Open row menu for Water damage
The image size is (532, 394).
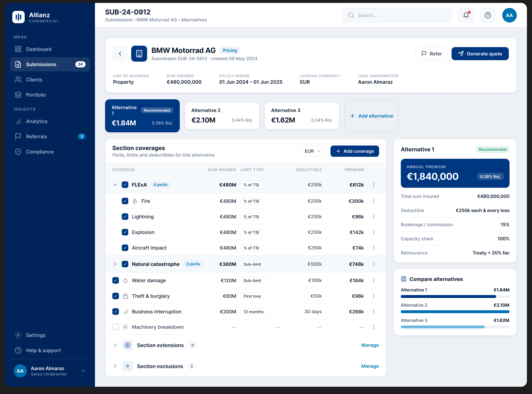point(374,281)
